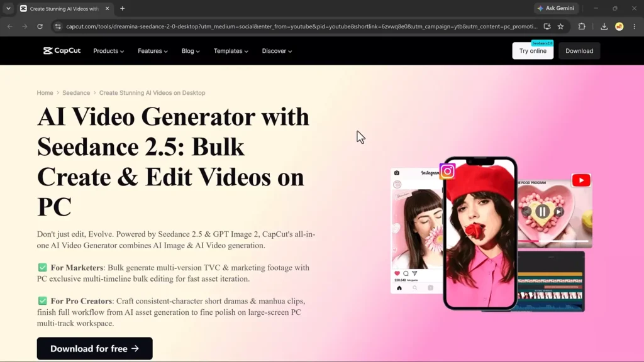The image size is (644, 362).
Task: Close the Create Stunning AI Videos tab
Action: coord(107,8)
